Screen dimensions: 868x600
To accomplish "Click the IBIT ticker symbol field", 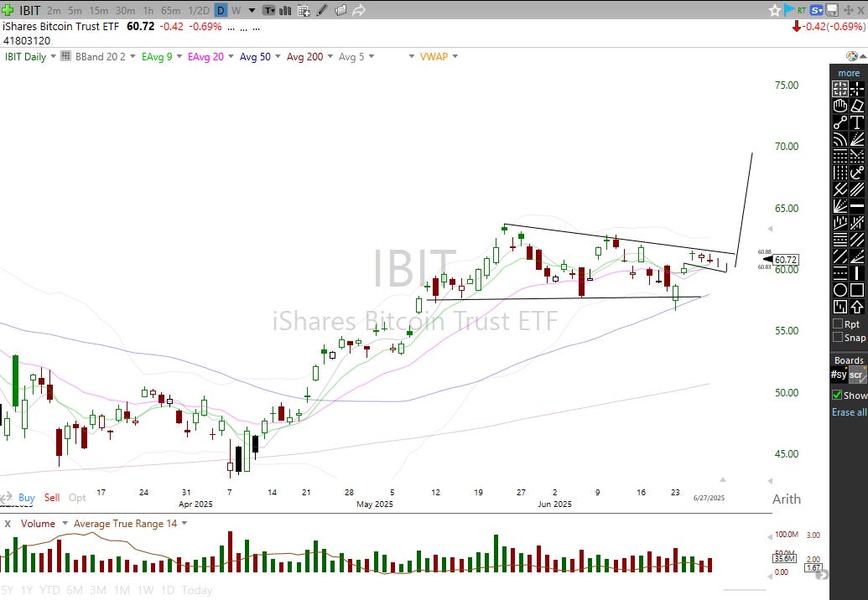I will (x=30, y=11).
